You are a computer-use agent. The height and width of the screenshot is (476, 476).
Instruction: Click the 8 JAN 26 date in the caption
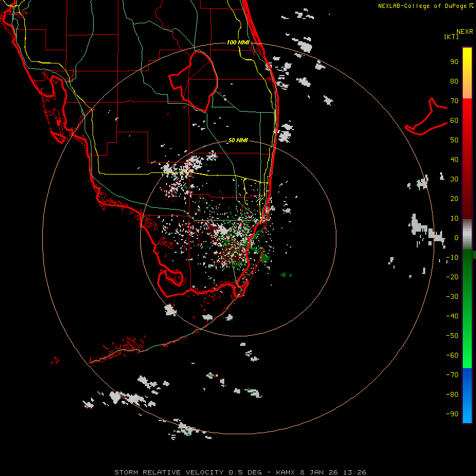click(x=319, y=472)
